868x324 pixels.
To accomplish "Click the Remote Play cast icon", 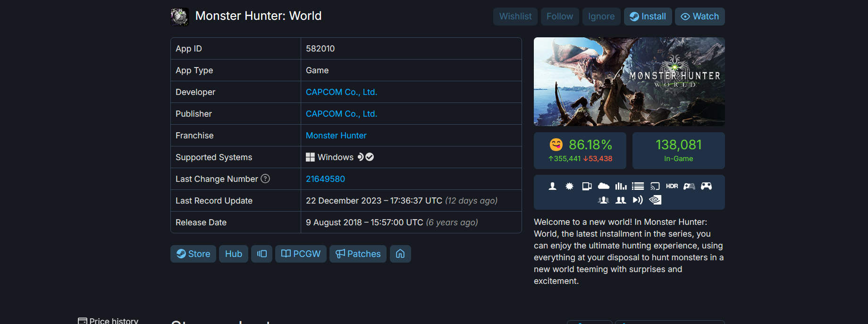I will coord(655,186).
